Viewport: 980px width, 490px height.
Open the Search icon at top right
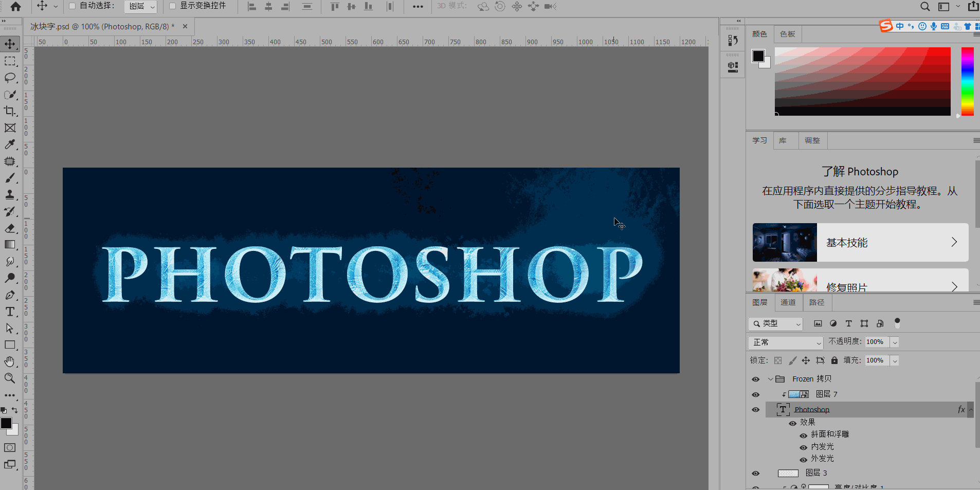coord(925,7)
